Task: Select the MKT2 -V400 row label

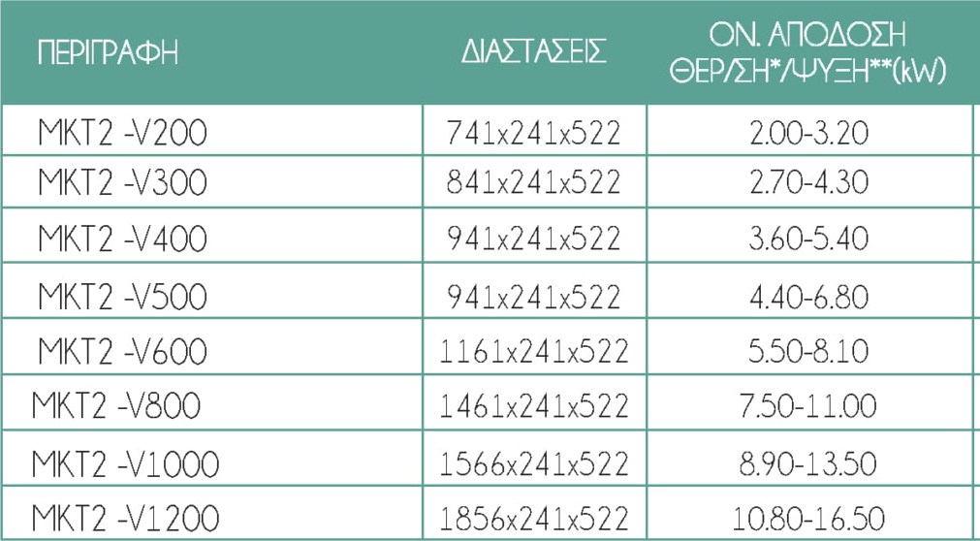Action: click(x=122, y=236)
